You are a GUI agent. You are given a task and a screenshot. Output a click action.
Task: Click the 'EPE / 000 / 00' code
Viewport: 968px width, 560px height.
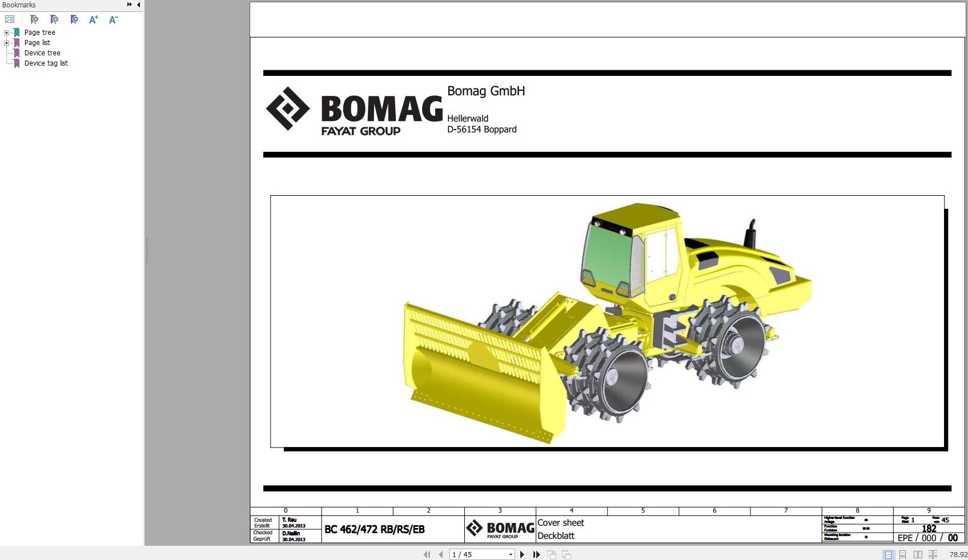tap(927, 538)
